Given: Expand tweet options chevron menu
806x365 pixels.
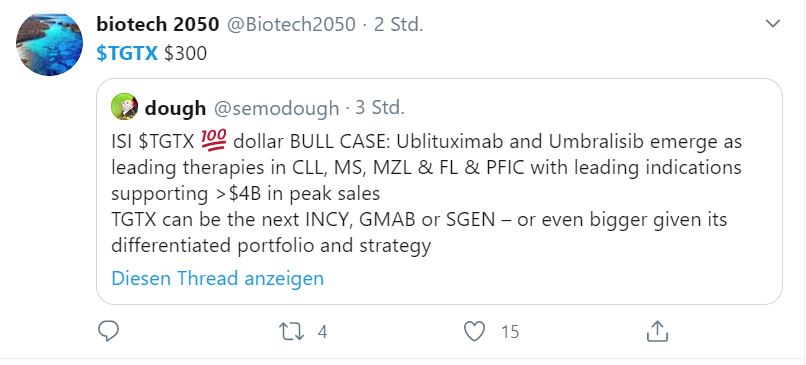Looking at the screenshot, I should click(x=773, y=24).
